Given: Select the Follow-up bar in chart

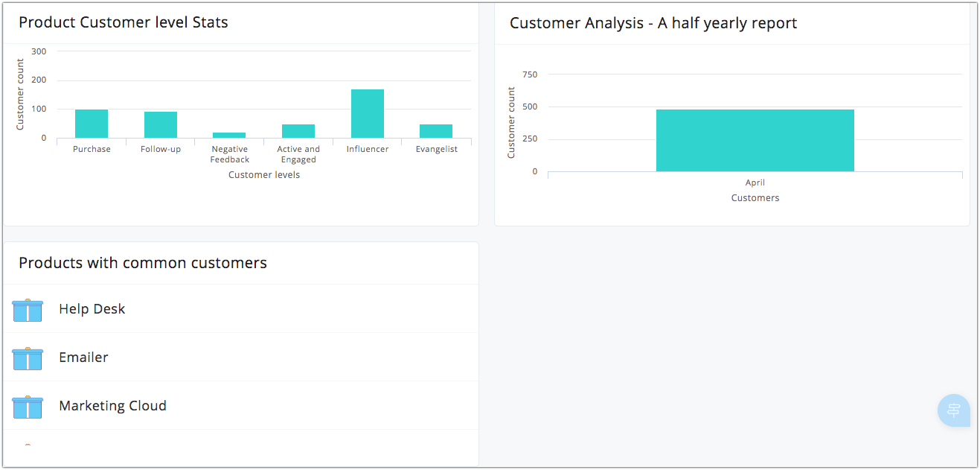Looking at the screenshot, I should pos(161,125).
